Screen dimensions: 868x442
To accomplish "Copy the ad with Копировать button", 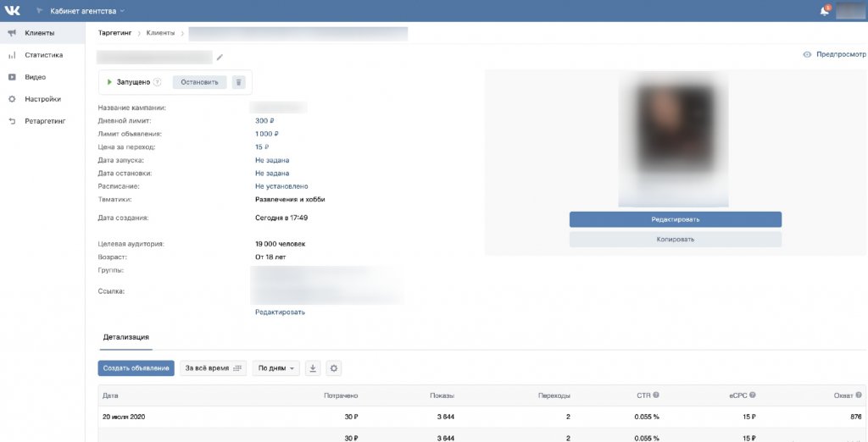I will click(676, 240).
